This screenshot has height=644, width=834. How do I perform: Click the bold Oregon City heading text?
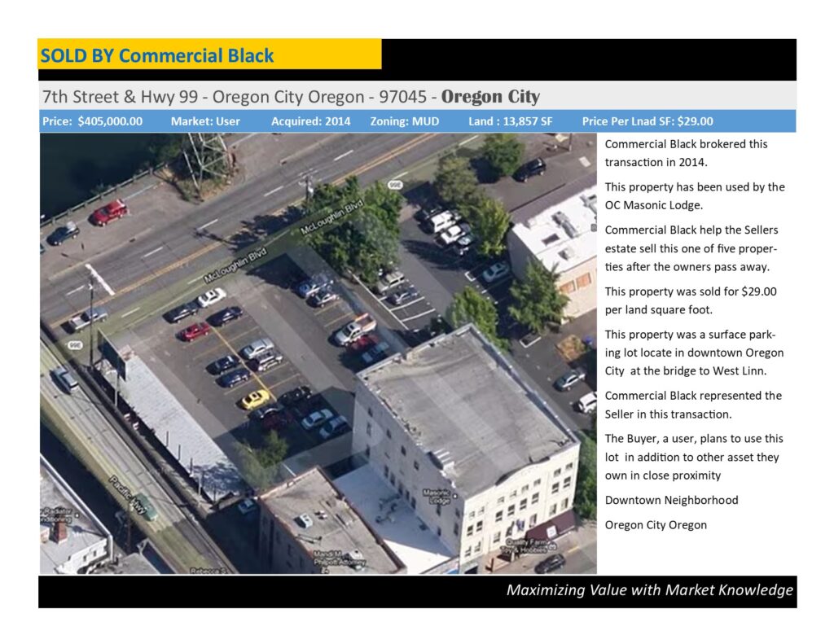point(490,97)
